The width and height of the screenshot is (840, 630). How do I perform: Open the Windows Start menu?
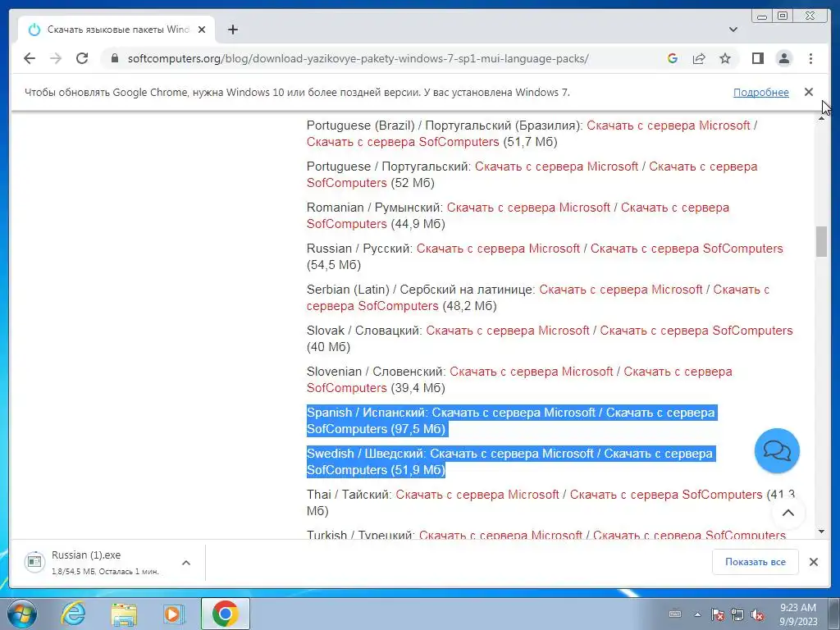(22, 614)
